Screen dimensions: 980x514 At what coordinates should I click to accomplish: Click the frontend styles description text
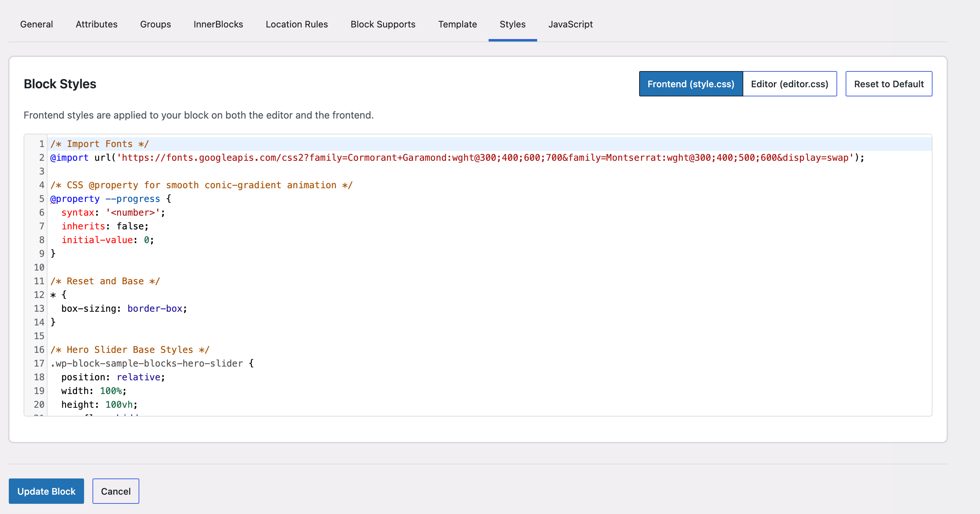click(x=199, y=115)
